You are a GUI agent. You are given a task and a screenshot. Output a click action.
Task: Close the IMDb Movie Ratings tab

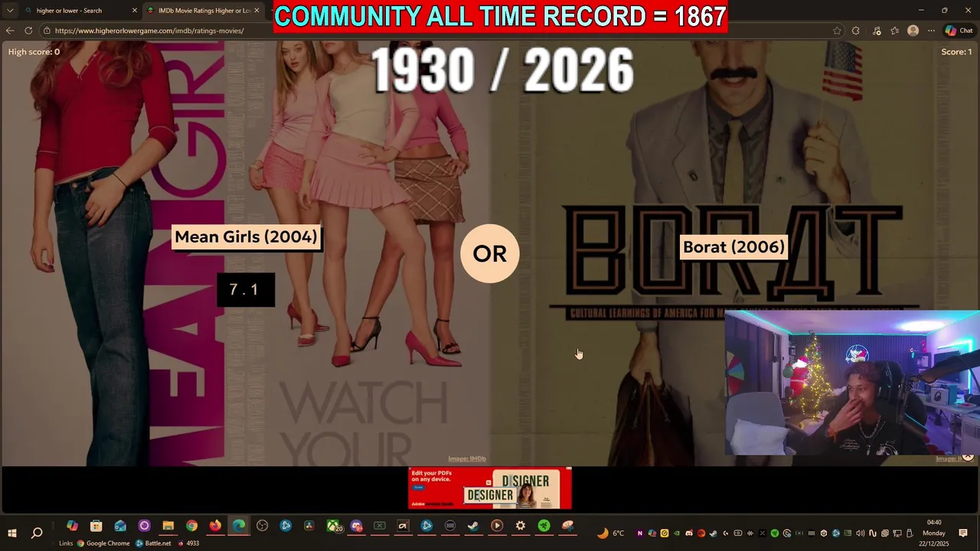pos(256,11)
